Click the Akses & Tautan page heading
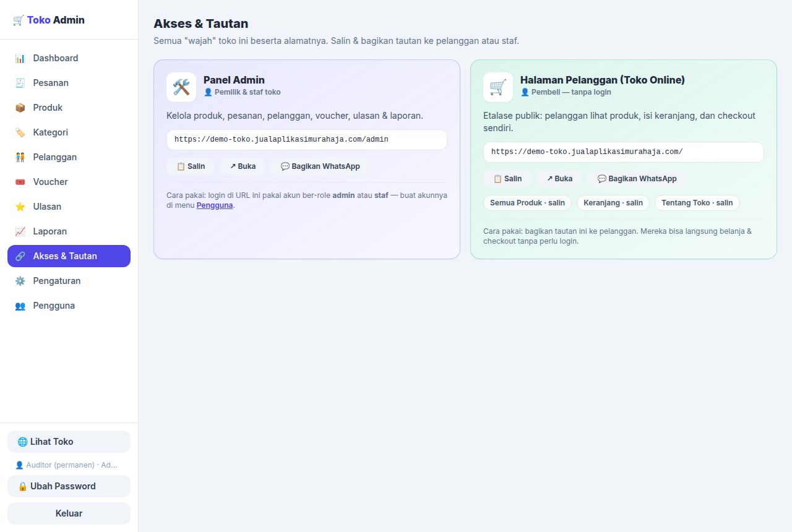 tap(201, 24)
